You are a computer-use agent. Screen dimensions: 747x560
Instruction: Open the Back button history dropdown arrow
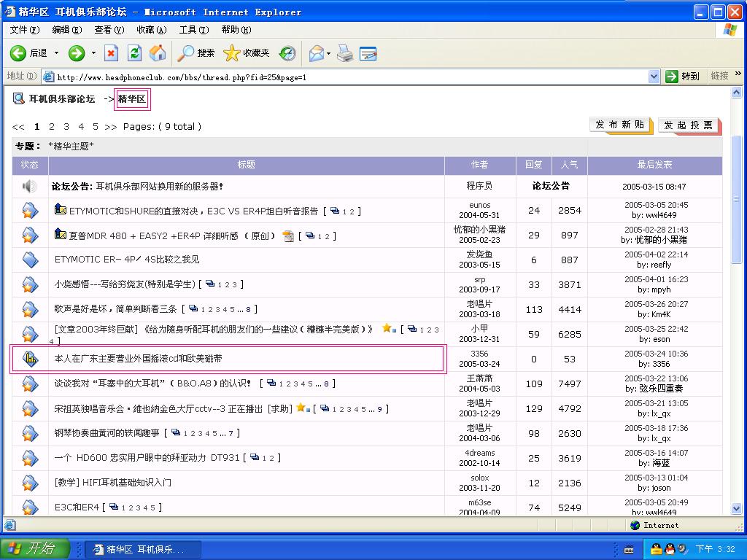[x=56, y=52]
